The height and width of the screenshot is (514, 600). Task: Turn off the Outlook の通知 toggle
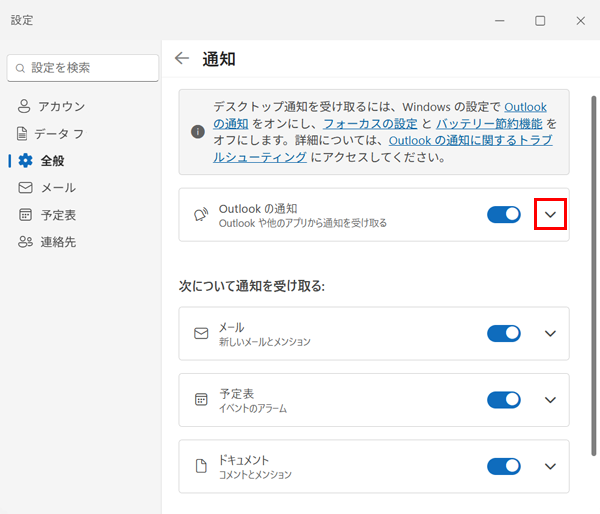(504, 214)
